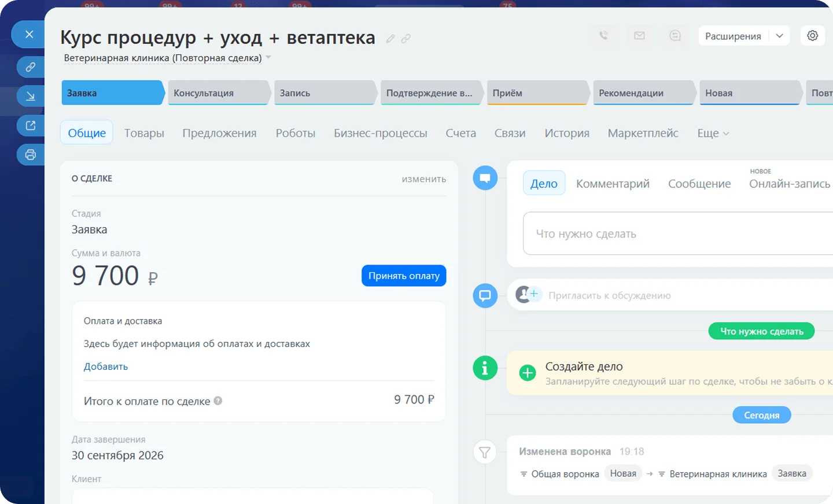Open История tab

(567, 134)
